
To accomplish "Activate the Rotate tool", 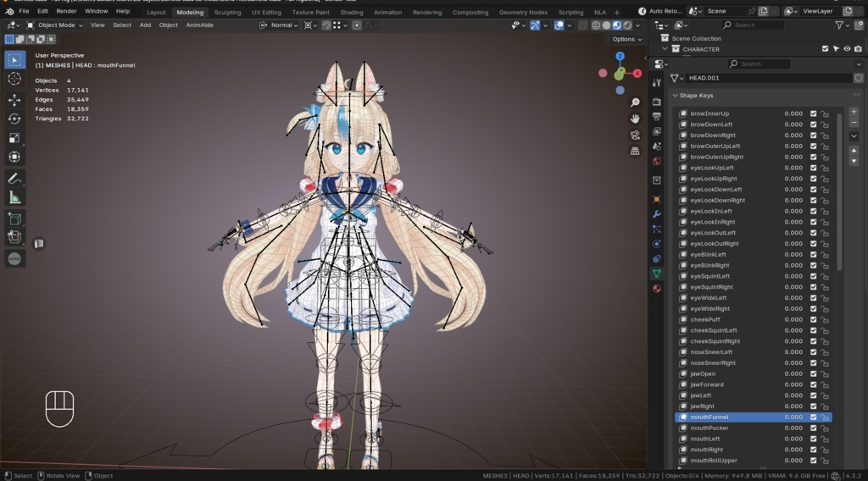I will (14, 119).
